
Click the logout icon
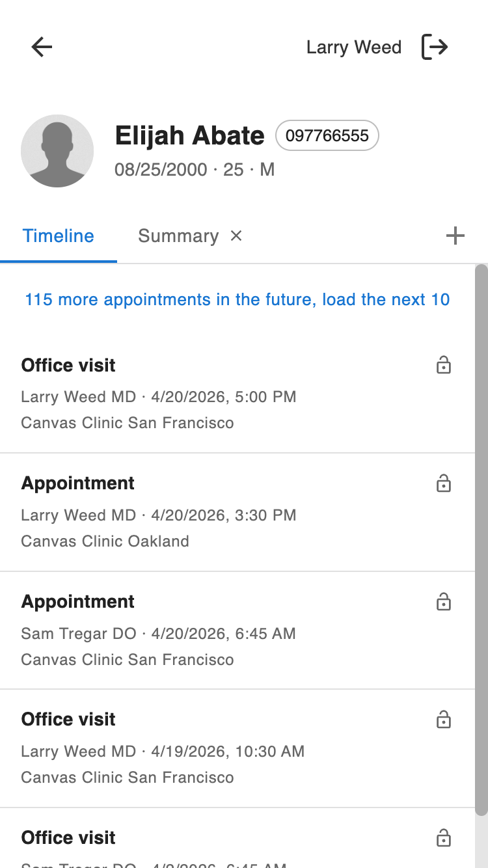[x=435, y=47]
